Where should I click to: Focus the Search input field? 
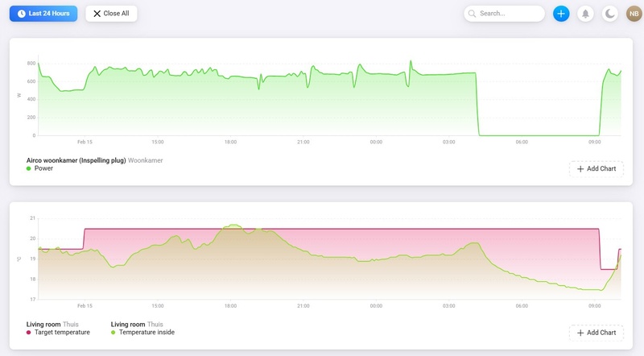tap(510, 14)
